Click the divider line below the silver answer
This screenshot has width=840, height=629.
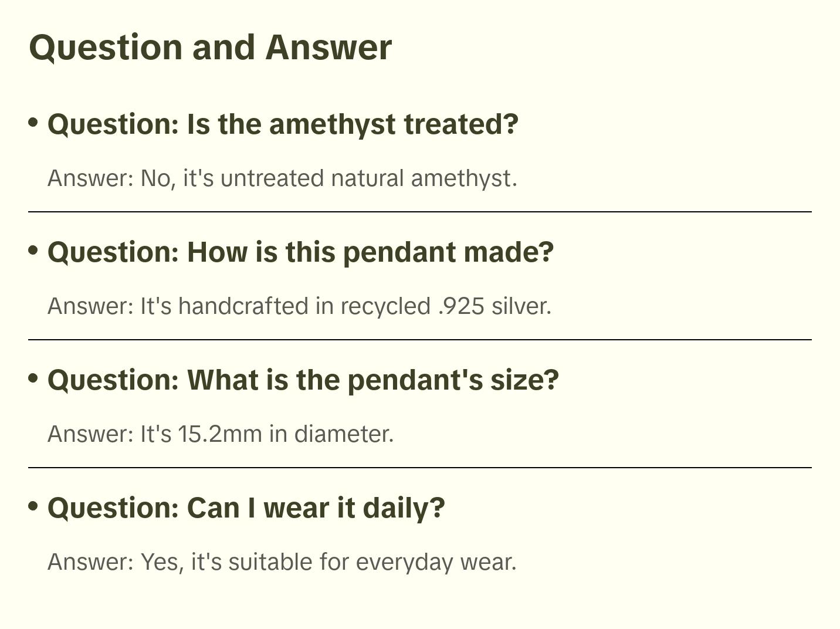coord(420,340)
